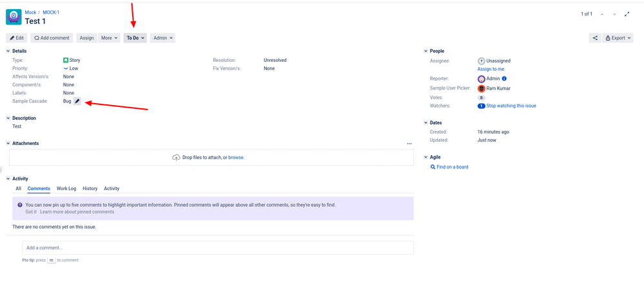The height and width of the screenshot is (288, 644).
Task: Click the Unresolved resolution value
Action: (x=275, y=61)
